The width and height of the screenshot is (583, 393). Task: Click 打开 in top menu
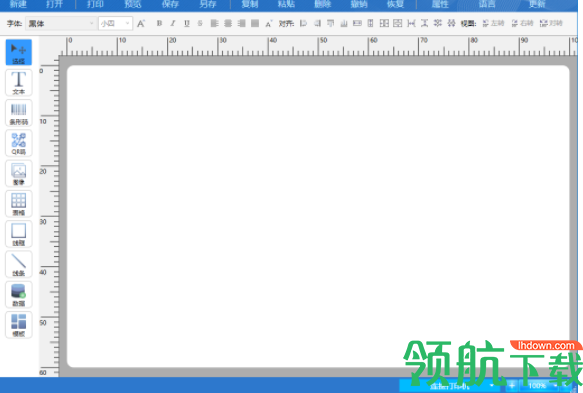(x=54, y=4)
